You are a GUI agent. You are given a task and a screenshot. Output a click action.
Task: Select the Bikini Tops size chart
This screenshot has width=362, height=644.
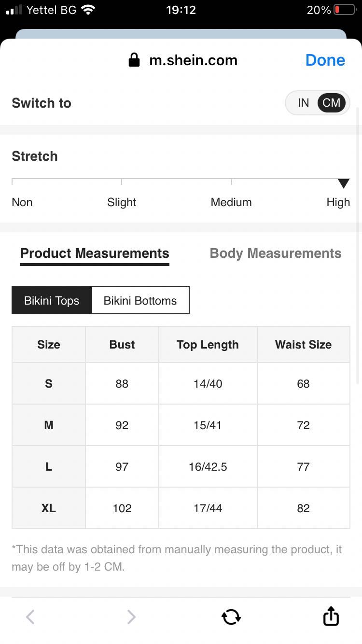pyautogui.click(x=52, y=300)
